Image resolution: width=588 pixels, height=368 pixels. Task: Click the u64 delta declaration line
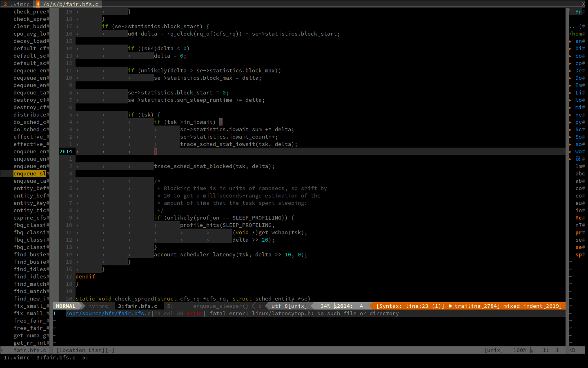tap(234, 34)
